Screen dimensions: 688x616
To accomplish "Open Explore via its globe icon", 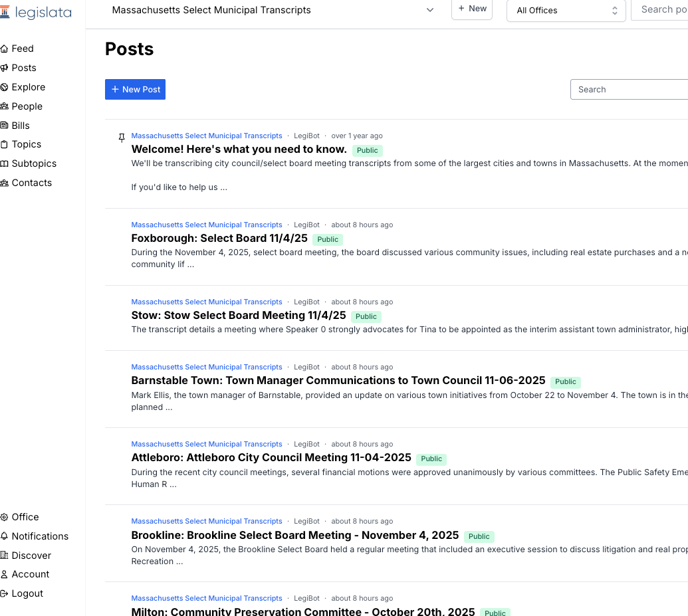I will (x=5, y=87).
